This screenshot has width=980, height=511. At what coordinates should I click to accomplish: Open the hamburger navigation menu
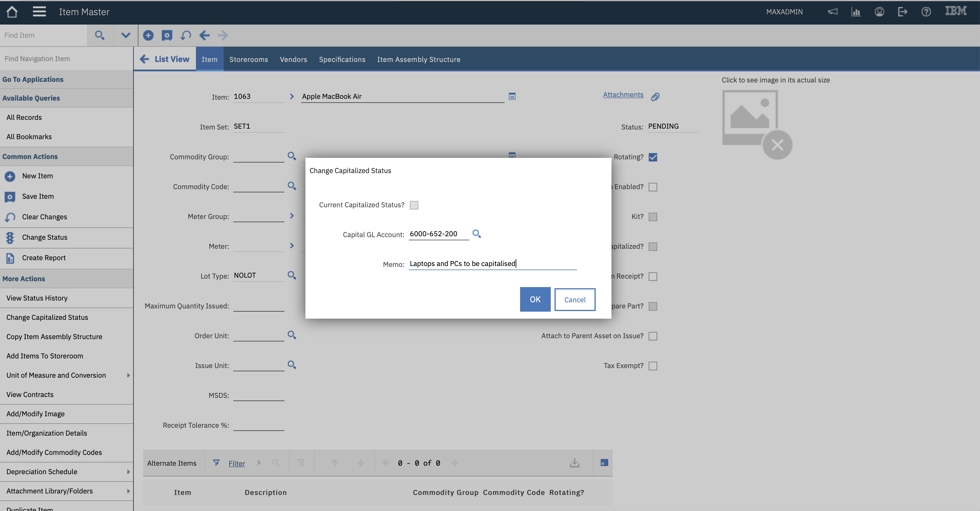pos(39,12)
